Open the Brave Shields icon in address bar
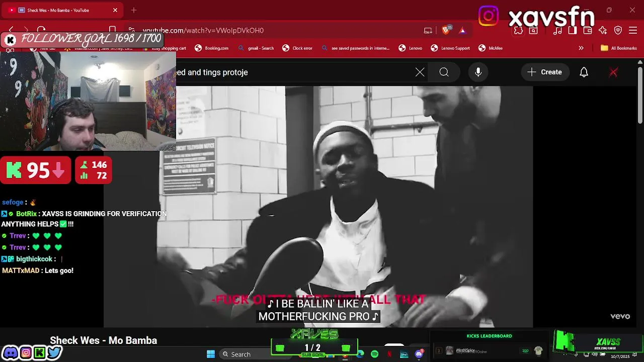This screenshot has width=644, height=362. [446, 30]
